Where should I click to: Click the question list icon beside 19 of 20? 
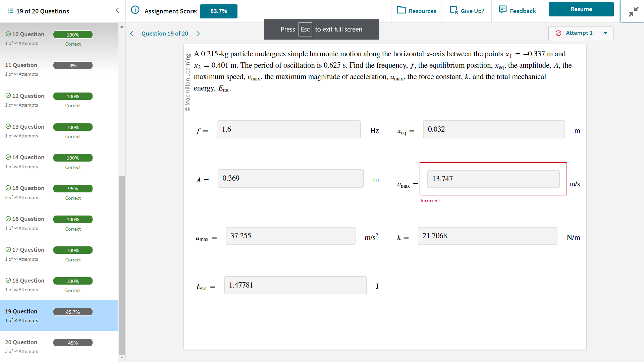[11, 11]
